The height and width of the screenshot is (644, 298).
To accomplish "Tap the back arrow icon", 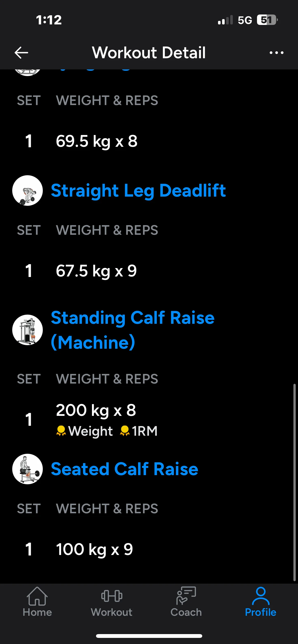I will (x=21, y=53).
